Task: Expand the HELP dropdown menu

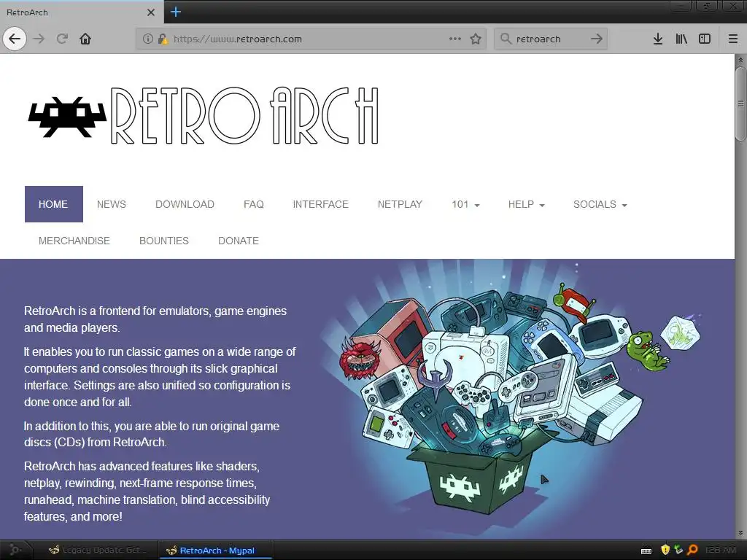Action: [527, 204]
